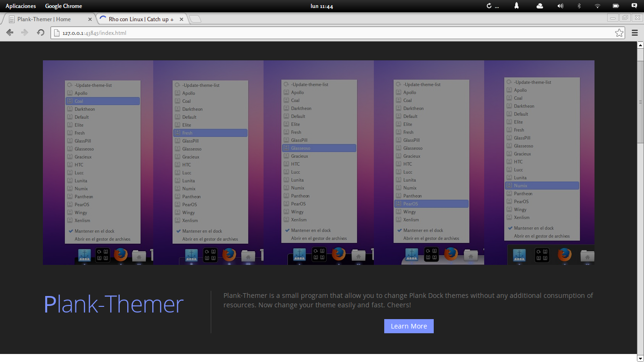Close the Rho con Linux tab

point(182,19)
